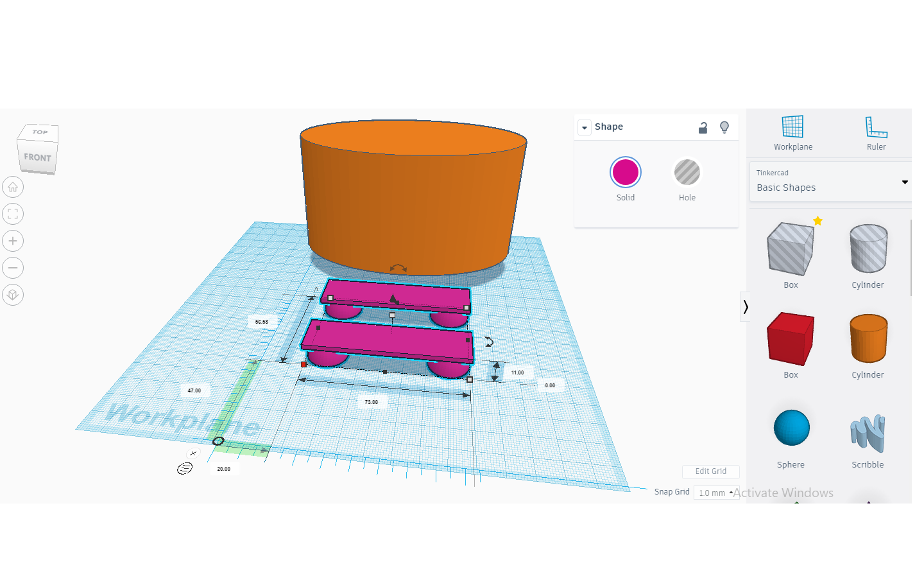924x578 pixels.
Task: Click the orange cylinder's rotation arrow handle
Action: coord(398,267)
